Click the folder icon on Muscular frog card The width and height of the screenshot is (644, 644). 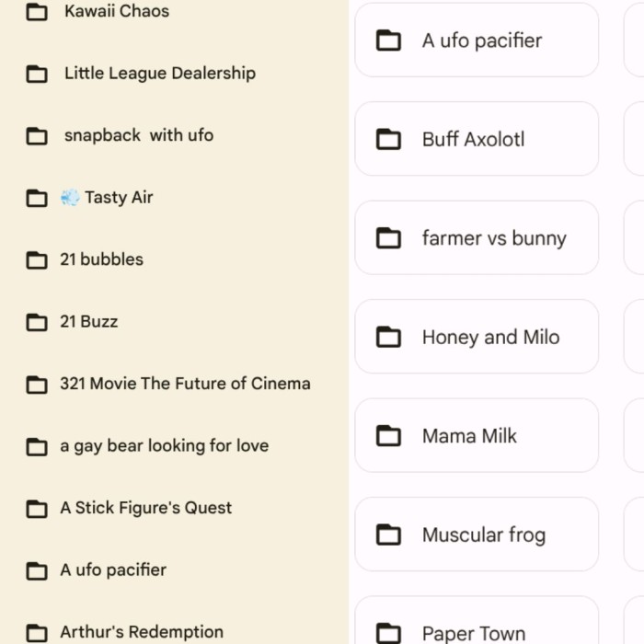coord(389,535)
